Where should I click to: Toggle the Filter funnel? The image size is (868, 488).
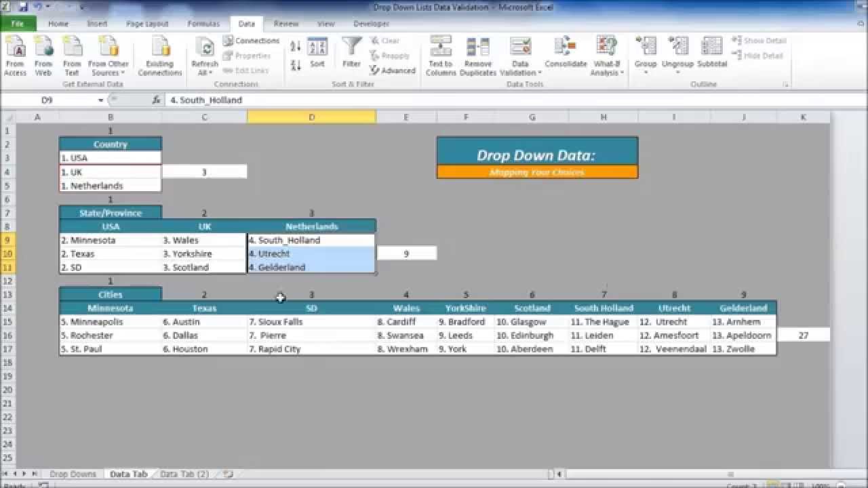click(351, 53)
